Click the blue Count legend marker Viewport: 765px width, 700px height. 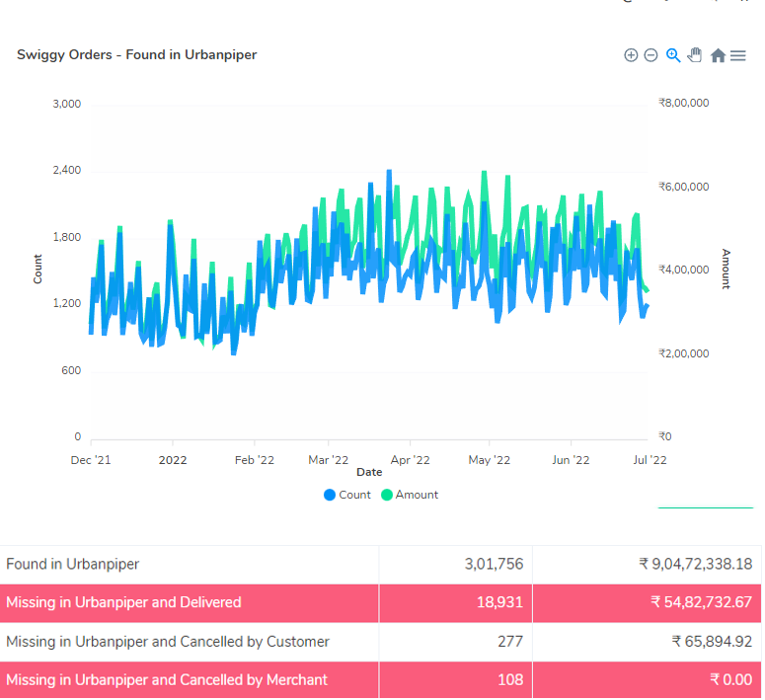point(330,495)
